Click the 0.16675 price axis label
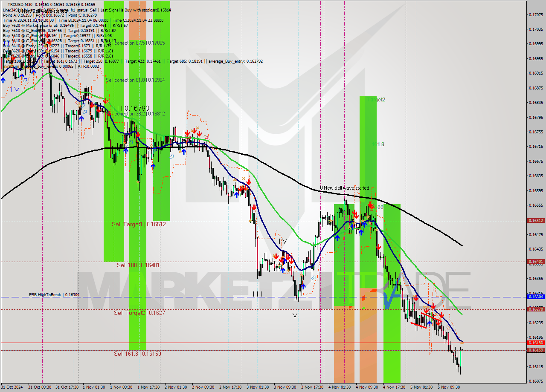 pos(536,161)
